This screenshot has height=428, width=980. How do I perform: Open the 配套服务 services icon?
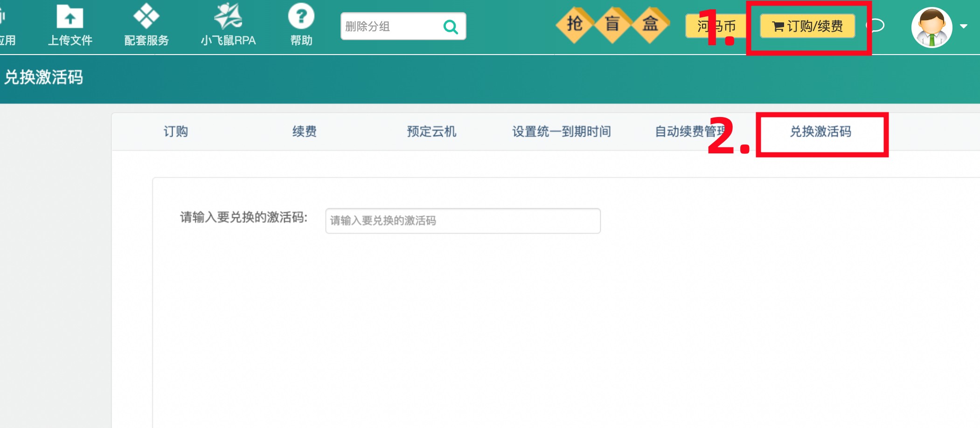pyautogui.click(x=146, y=17)
